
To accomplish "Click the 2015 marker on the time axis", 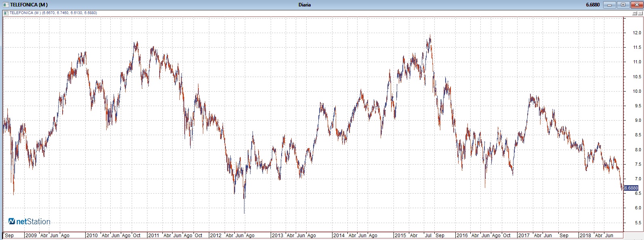I will click(x=400, y=236).
